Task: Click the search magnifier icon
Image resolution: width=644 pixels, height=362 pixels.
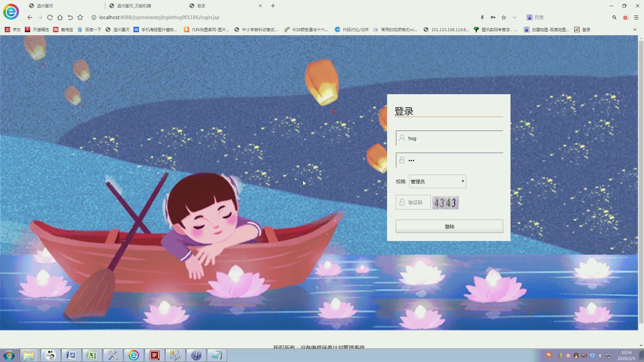Action: [614, 17]
